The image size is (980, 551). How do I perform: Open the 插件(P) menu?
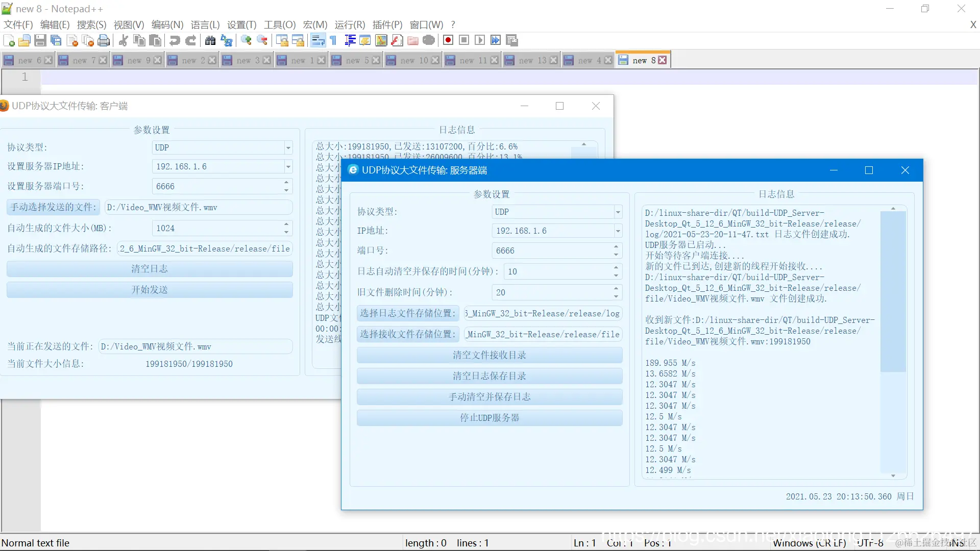click(x=387, y=24)
